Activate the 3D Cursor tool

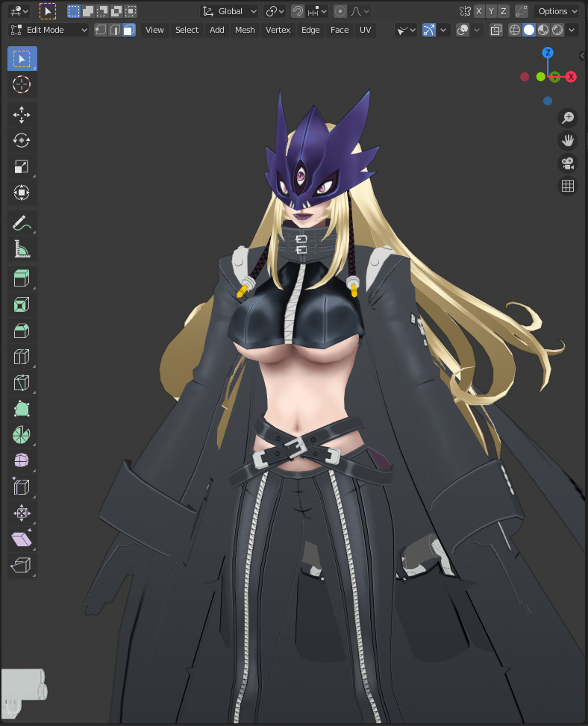point(22,85)
